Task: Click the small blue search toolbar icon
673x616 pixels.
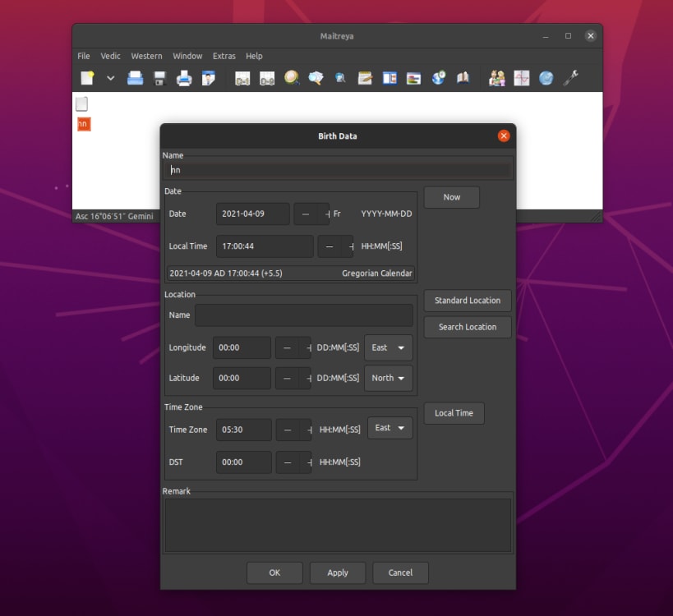Action: click(x=340, y=78)
